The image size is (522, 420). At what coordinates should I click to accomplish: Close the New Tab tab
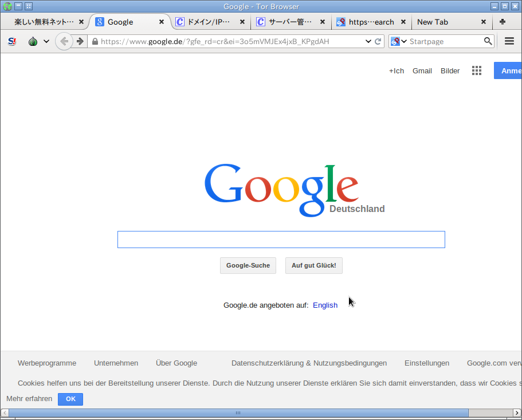(x=484, y=22)
